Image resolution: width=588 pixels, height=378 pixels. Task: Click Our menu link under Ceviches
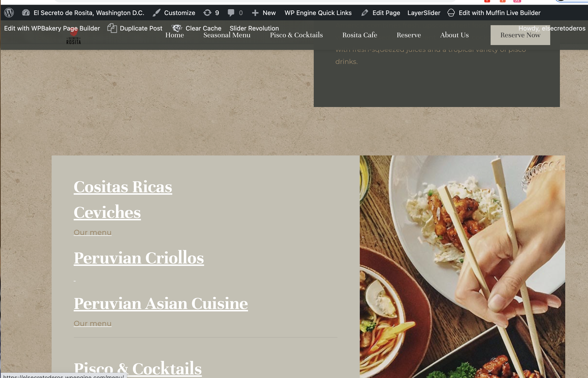pos(93,232)
